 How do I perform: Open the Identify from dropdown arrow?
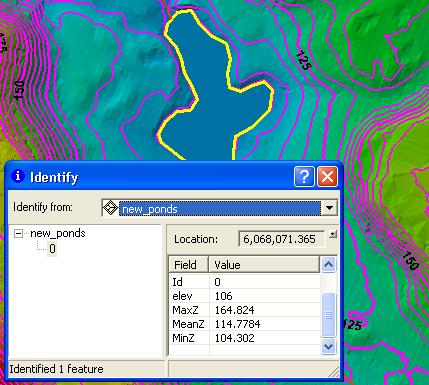click(x=329, y=208)
